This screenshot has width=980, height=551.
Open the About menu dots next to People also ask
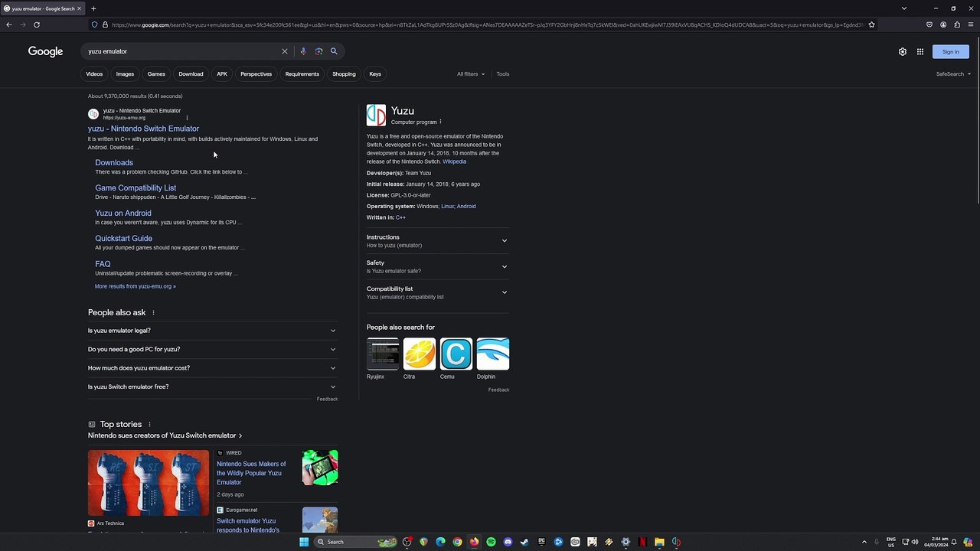pos(153,312)
